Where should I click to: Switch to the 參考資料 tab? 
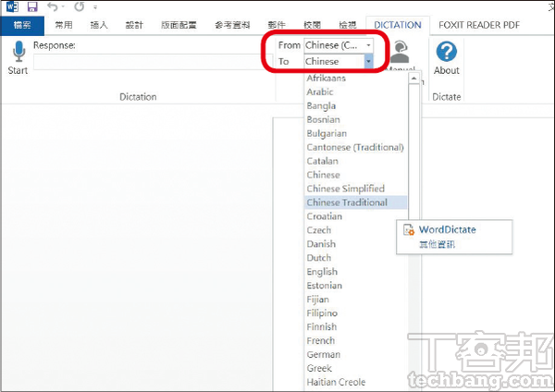(232, 25)
